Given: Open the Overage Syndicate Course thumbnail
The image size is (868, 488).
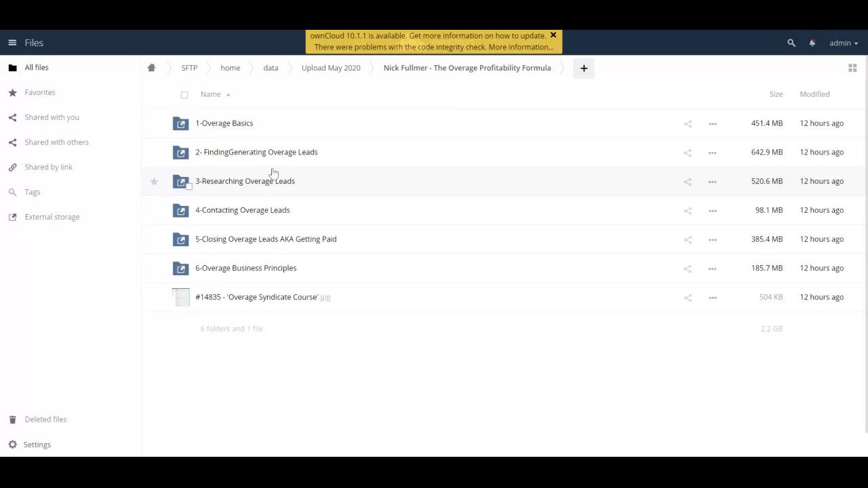Looking at the screenshot, I should 181,297.
